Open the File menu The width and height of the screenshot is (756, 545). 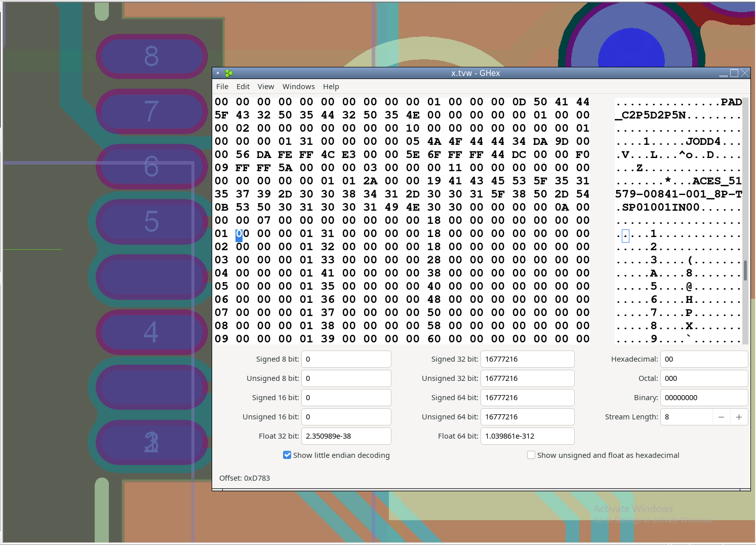click(222, 87)
